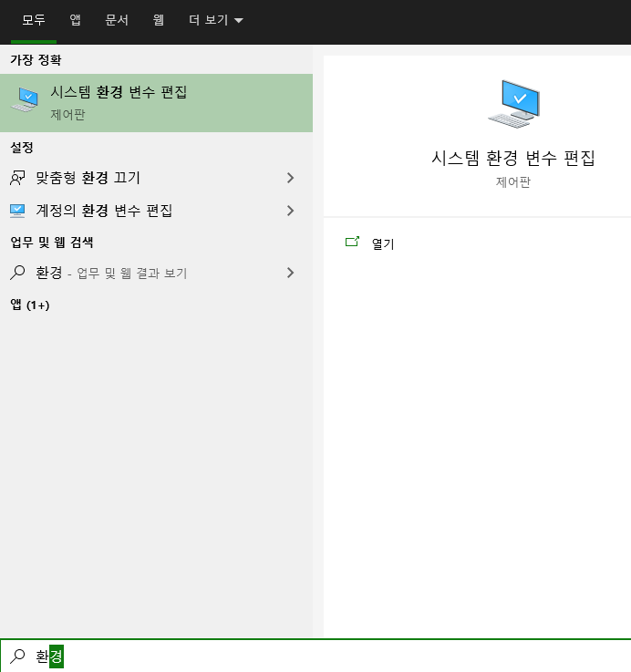631x672 pixels.
Task: Select 맞춤형 환경 끄기 settings result
Action: 156,178
